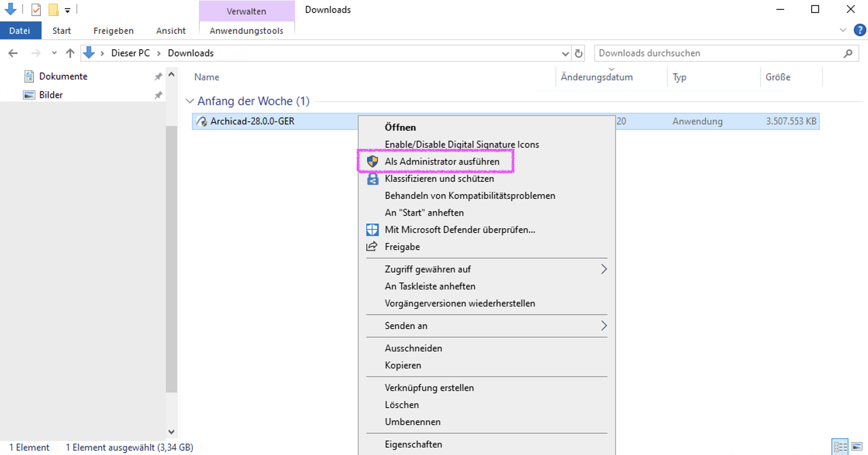Switch to the Start ribbon tab
This screenshot has height=455, width=868.
[62, 31]
